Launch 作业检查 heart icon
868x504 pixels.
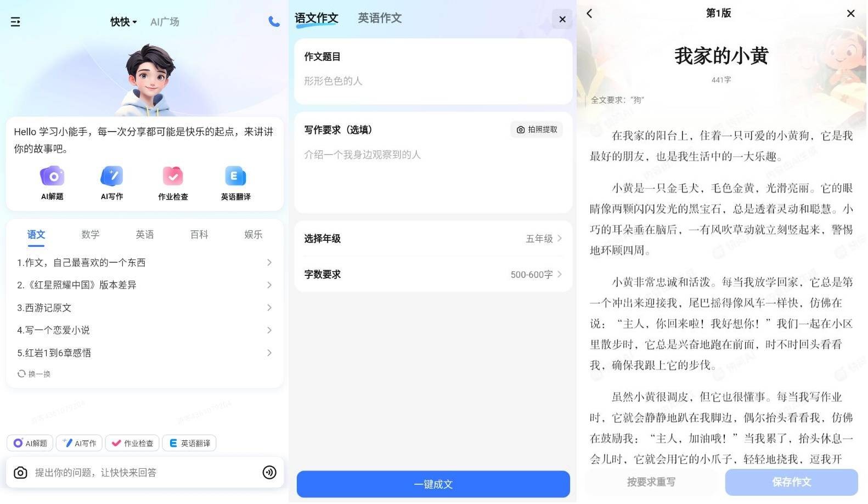[x=173, y=177]
